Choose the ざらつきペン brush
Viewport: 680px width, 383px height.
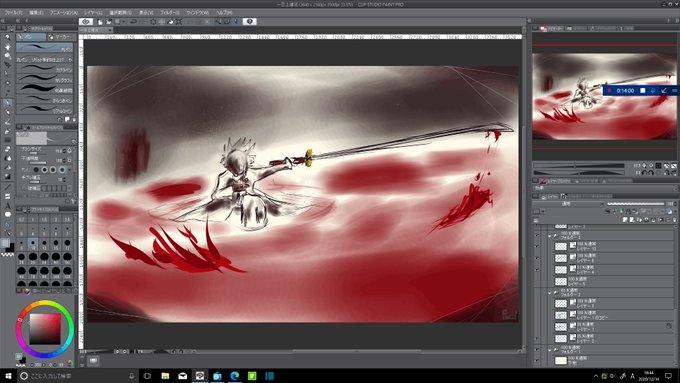[45, 100]
